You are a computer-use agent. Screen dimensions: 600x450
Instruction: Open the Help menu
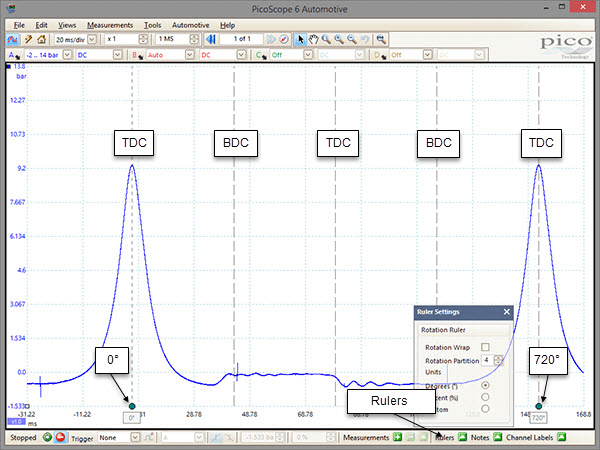(227, 25)
